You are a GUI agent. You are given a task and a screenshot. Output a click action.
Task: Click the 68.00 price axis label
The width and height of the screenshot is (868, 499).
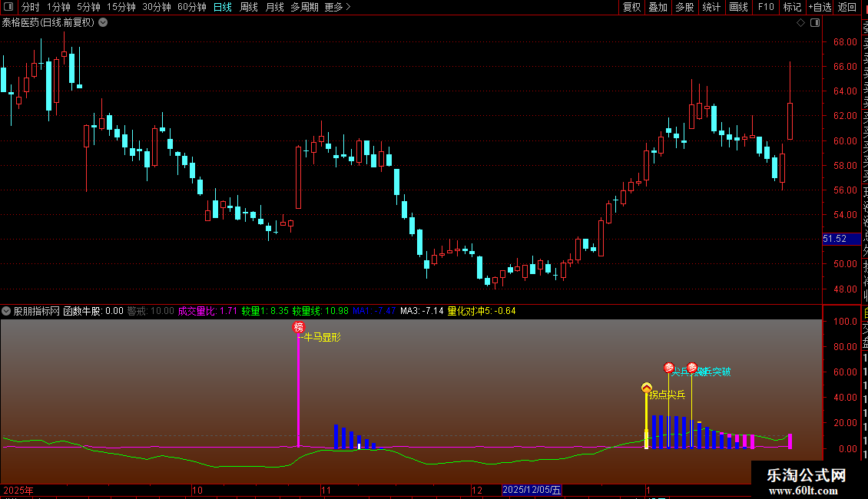click(845, 42)
